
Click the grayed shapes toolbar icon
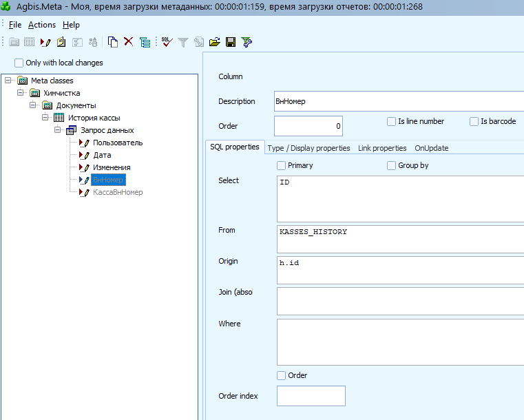[x=93, y=42]
